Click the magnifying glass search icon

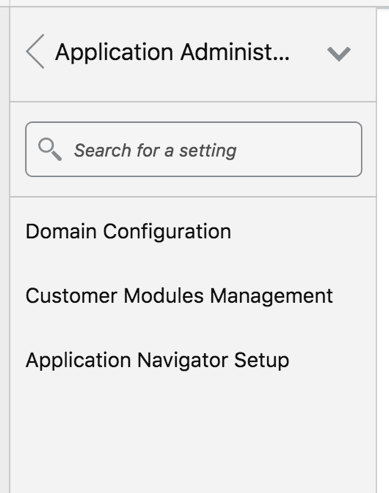coord(50,150)
